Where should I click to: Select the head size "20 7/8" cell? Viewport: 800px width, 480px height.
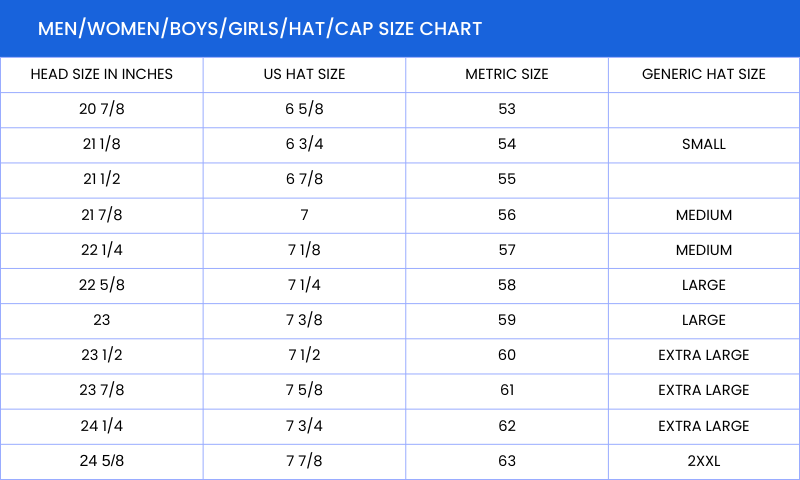click(101, 109)
